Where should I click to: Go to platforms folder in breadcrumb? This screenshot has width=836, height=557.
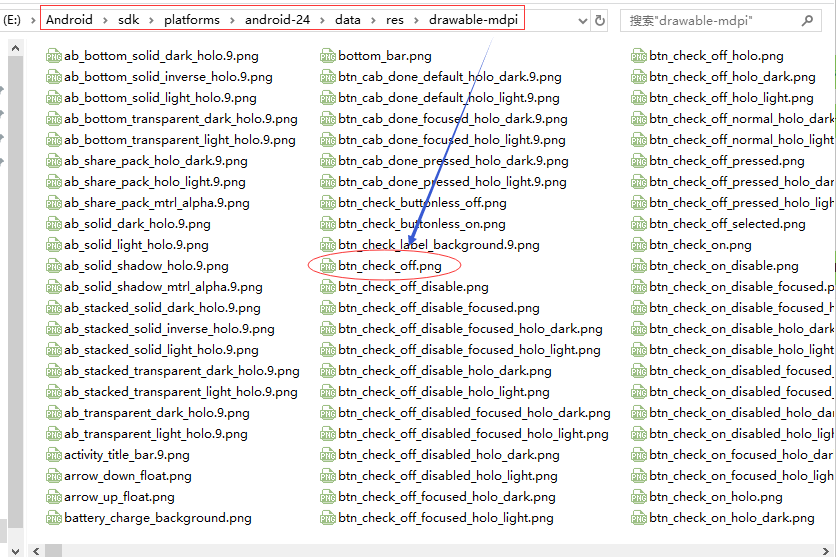click(192, 20)
